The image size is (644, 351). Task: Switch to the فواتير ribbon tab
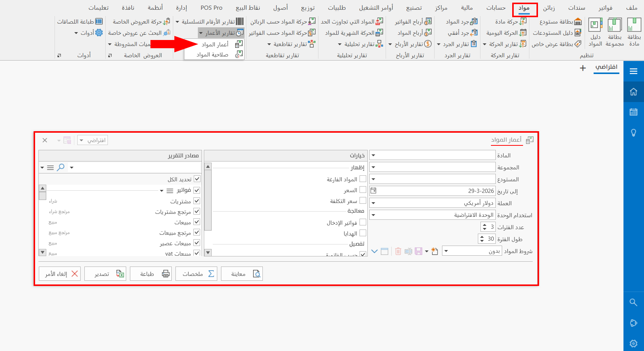(605, 7)
